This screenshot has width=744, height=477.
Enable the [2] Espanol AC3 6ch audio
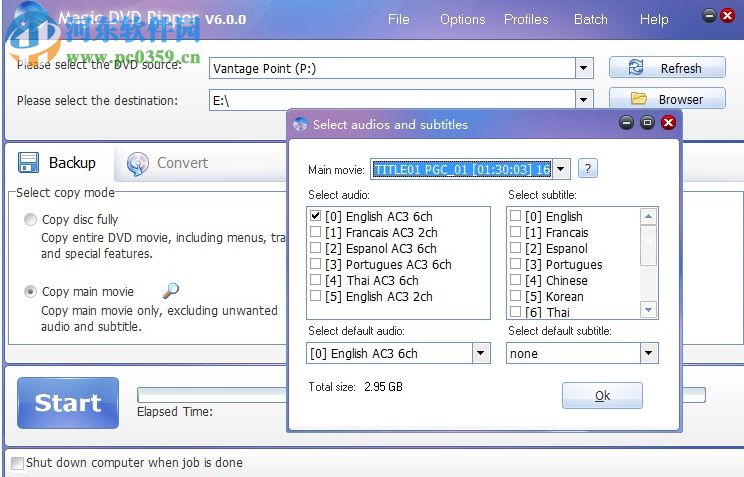click(x=315, y=248)
